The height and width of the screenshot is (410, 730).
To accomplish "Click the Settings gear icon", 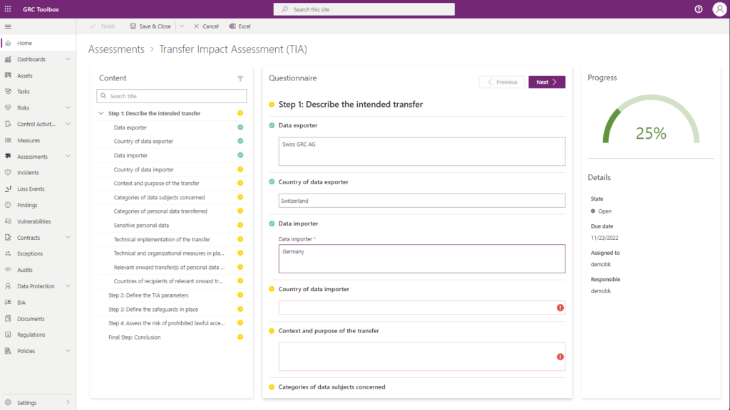I will click(x=8, y=403).
